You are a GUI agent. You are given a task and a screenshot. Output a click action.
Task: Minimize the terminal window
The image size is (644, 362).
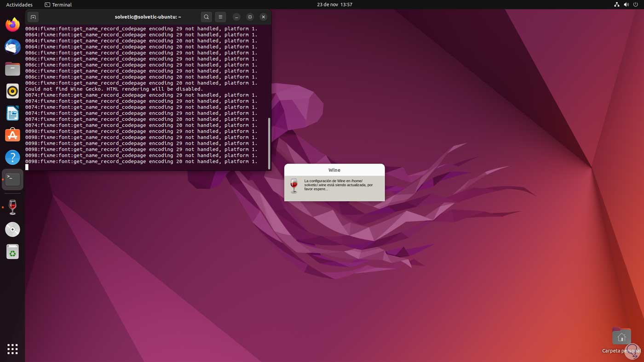pos(236,17)
